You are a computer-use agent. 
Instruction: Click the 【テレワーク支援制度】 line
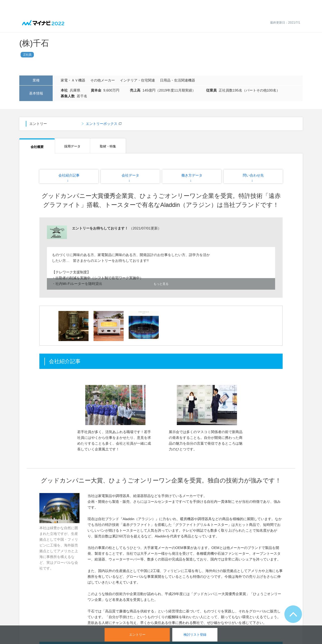[x=71, y=272]
